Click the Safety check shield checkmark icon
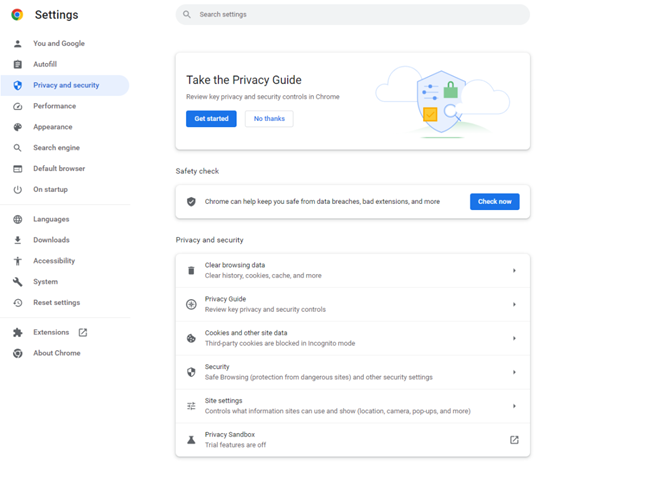Viewport: 652px width, 482px height. tap(191, 202)
